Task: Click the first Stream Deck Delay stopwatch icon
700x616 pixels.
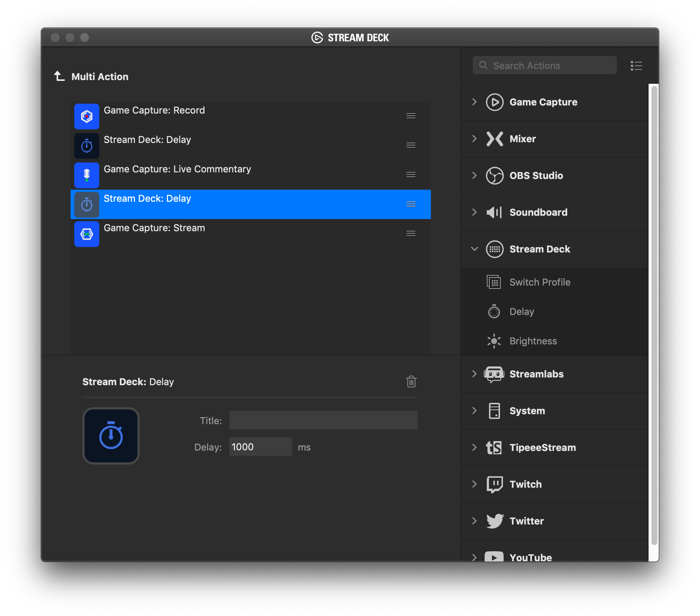Action: click(87, 146)
